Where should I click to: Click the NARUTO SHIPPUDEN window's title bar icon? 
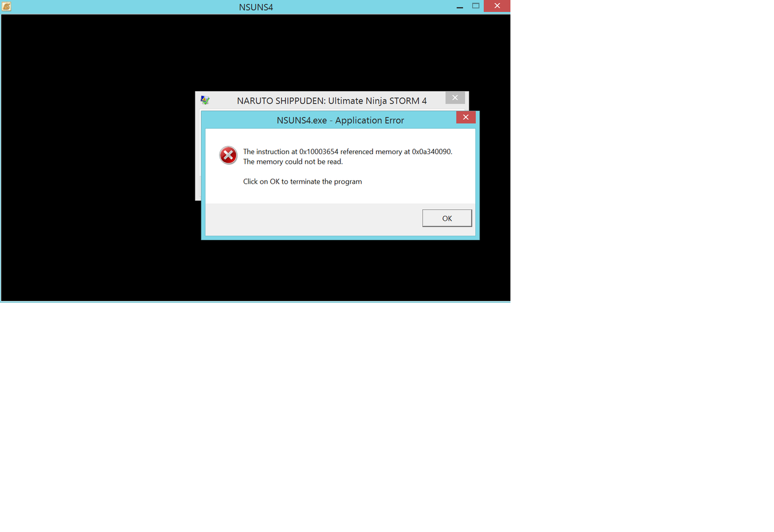(205, 100)
